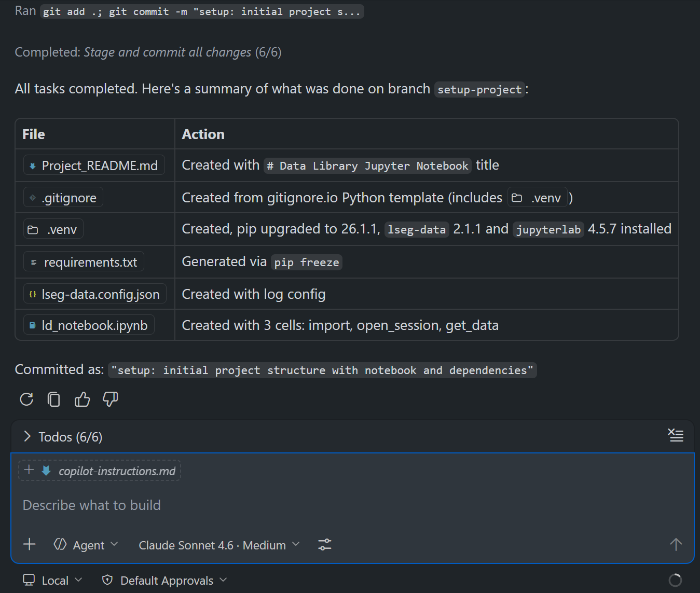700x593 pixels.
Task: Open the configure tools sliders icon
Action: [325, 544]
